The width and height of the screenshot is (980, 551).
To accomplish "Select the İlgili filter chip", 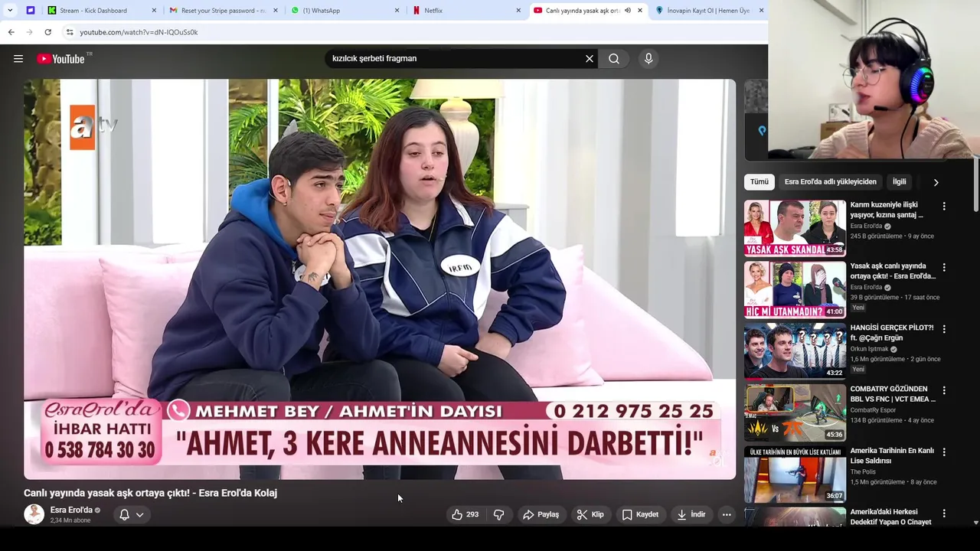I will 899,182.
